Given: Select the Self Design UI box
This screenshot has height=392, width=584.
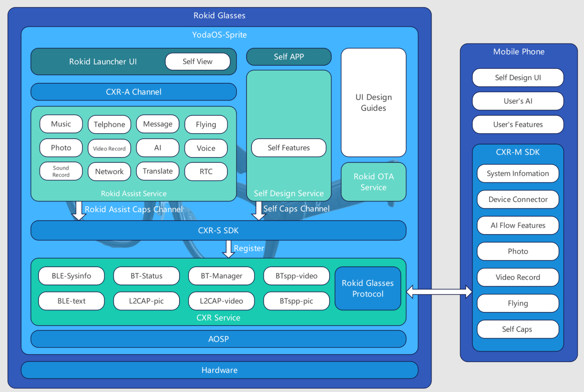Looking at the screenshot, I should [518, 77].
